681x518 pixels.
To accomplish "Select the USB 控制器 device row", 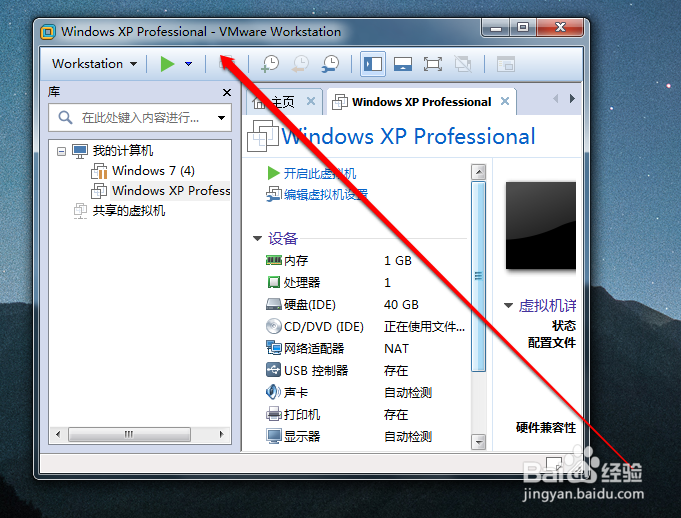I will (365, 371).
